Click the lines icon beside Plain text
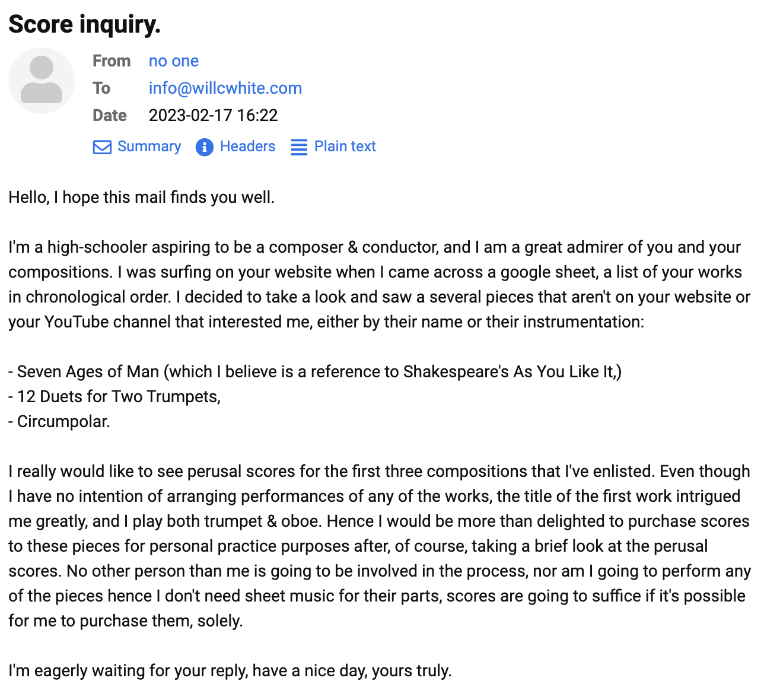764x700 pixels. [299, 147]
